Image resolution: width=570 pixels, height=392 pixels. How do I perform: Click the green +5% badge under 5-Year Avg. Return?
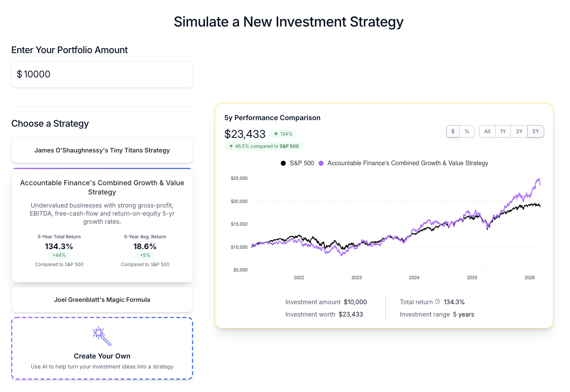coord(145,255)
